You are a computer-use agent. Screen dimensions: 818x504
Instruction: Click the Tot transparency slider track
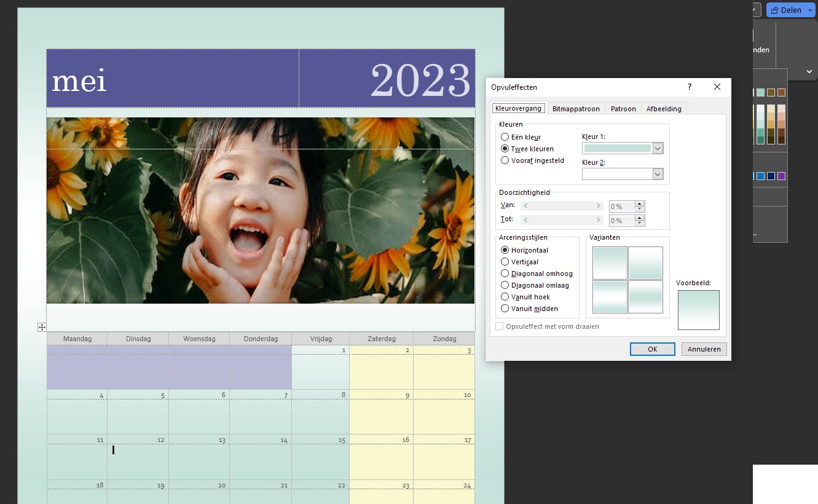562,219
